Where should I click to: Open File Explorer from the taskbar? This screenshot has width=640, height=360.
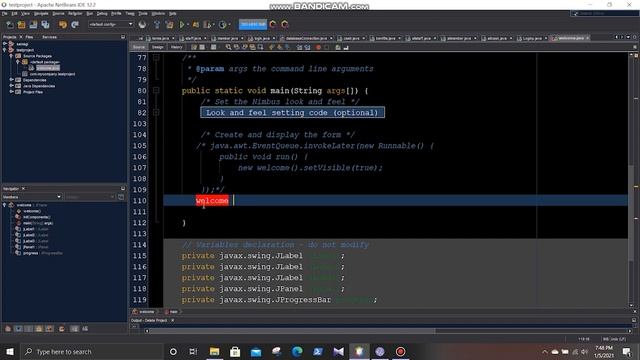pos(214,351)
